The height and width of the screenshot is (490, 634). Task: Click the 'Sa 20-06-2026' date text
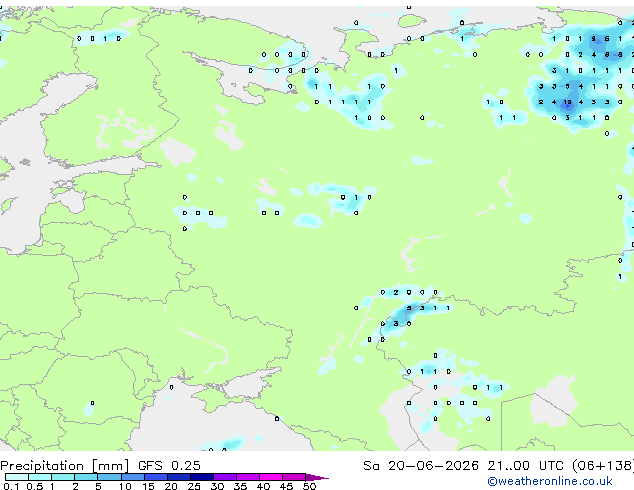pos(421,466)
